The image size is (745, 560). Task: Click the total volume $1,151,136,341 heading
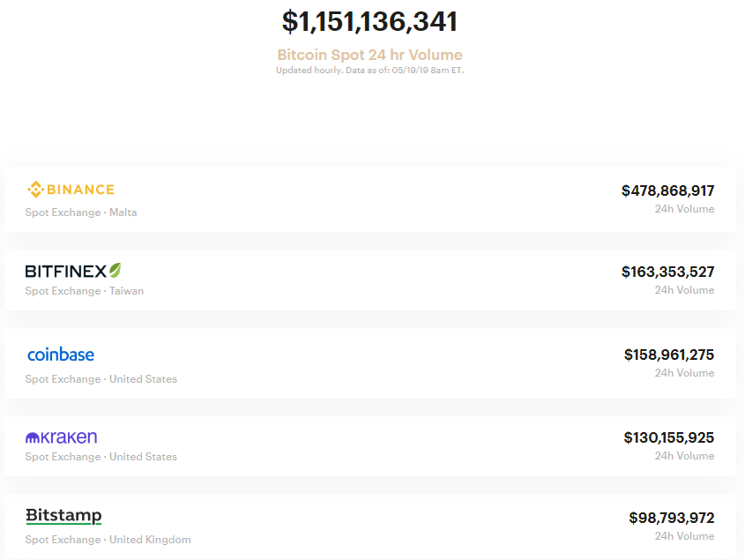(x=369, y=22)
